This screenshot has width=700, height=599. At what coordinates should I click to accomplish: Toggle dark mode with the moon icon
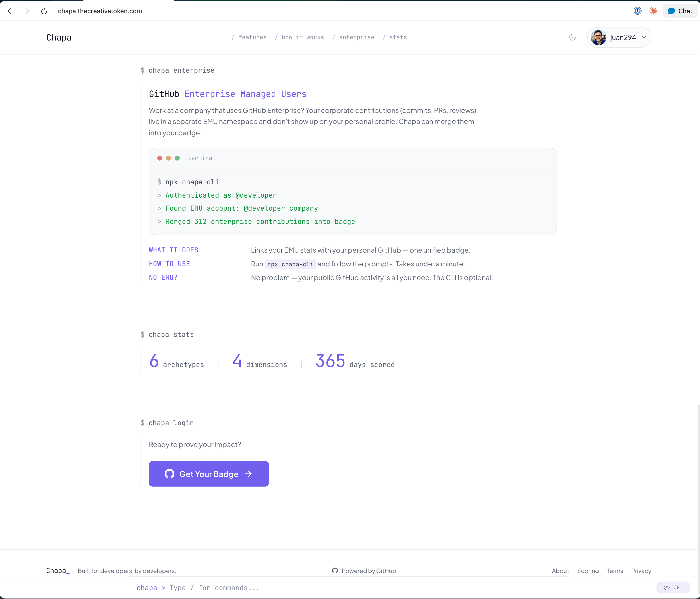pyautogui.click(x=573, y=37)
